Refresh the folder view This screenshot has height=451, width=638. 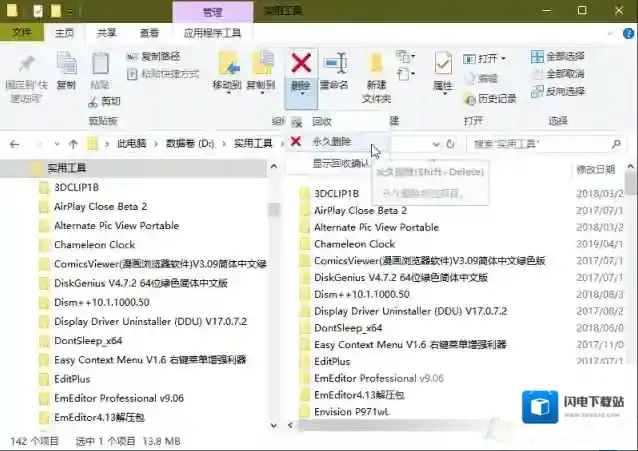coord(450,144)
